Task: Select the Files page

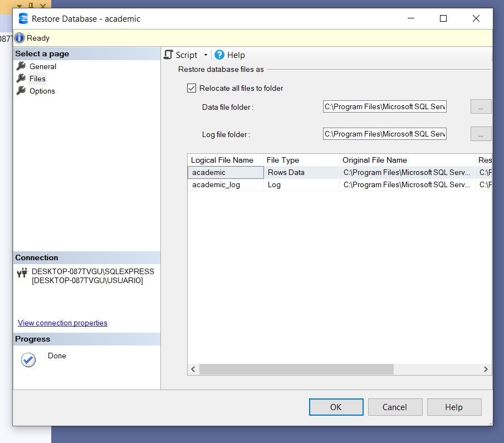Action: pyautogui.click(x=38, y=79)
